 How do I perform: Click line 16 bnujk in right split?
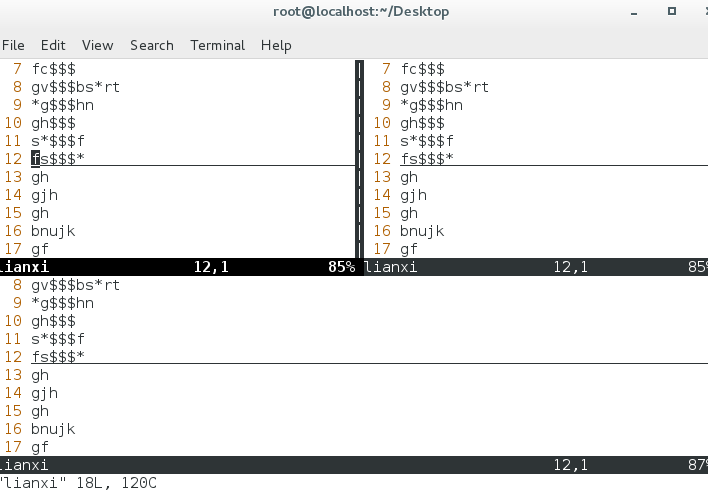422,231
